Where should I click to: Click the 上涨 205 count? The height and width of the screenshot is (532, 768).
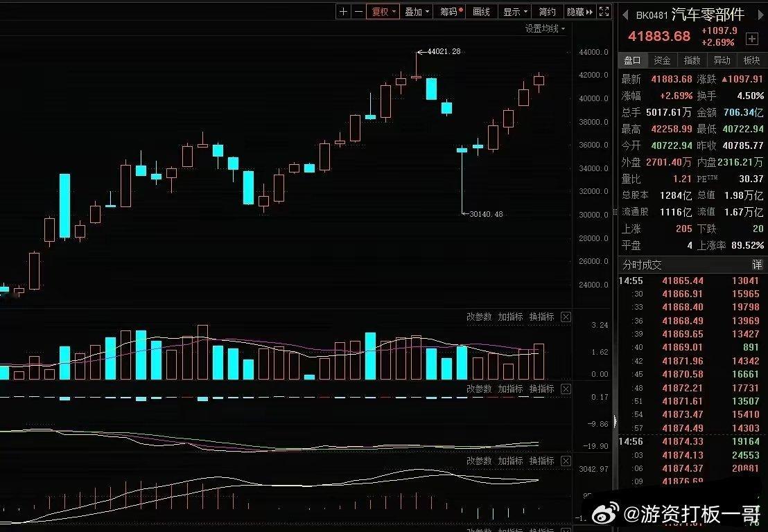pyautogui.click(x=683, y=229)
